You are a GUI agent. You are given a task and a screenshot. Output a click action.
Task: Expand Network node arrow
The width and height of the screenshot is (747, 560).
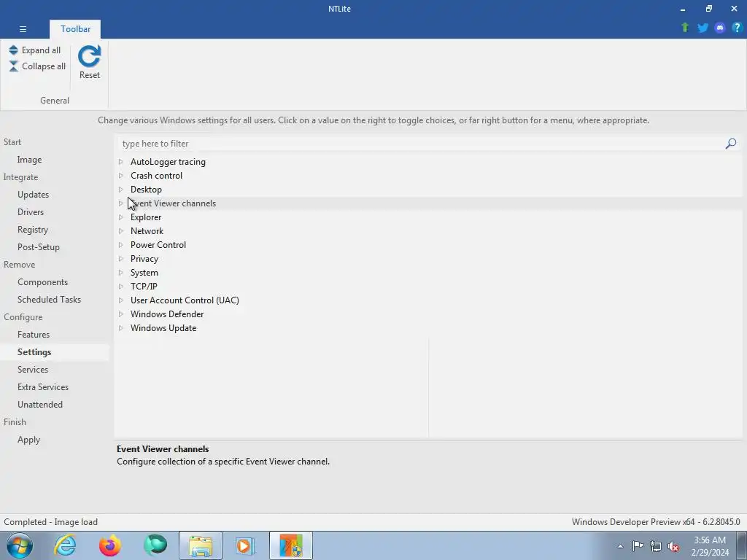[x=121, y=231]
